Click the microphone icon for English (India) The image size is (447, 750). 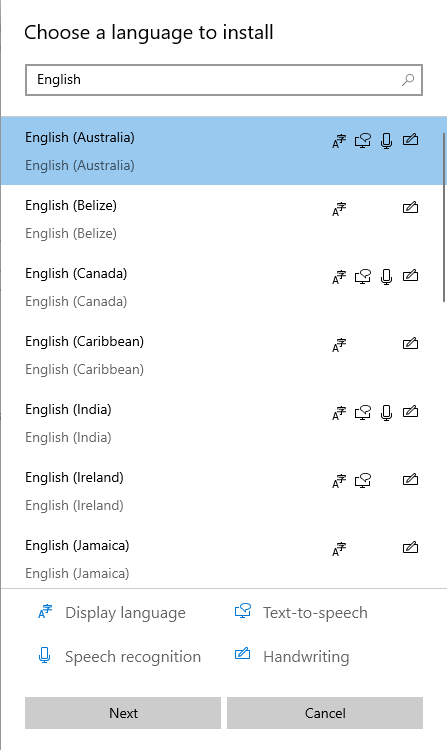coord(387,412)
